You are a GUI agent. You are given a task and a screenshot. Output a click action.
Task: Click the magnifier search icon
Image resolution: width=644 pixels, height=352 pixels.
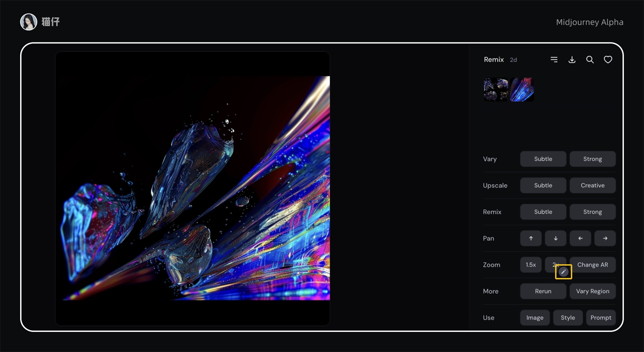pos(590,60)
